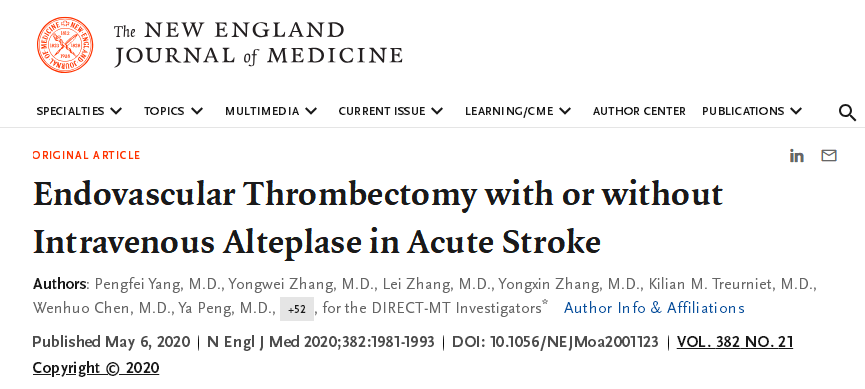Image resolution: width=865 pixels, height=389 pixels.
Task: Email this article using the envelope icon
Action: [x=829, y=156]
